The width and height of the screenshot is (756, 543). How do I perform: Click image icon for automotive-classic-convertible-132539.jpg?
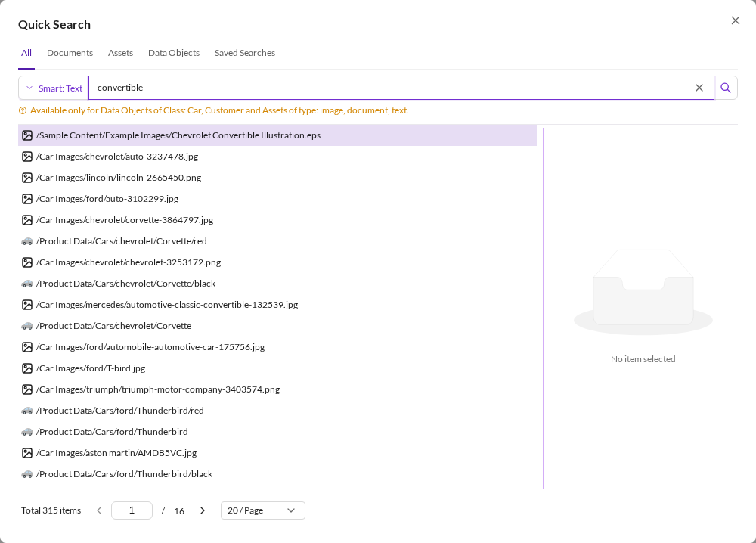pos(27,305)
